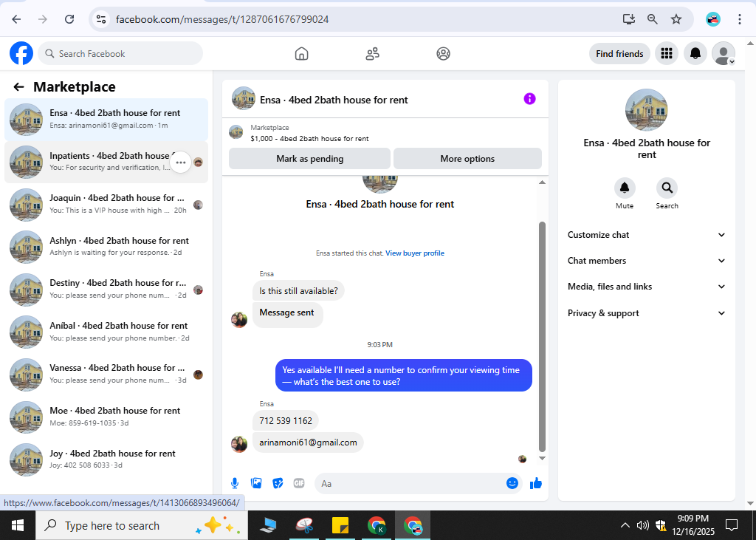The image size is (756, 540).
Task: Choose a GIF icon
Action: [x=299, y=483]
